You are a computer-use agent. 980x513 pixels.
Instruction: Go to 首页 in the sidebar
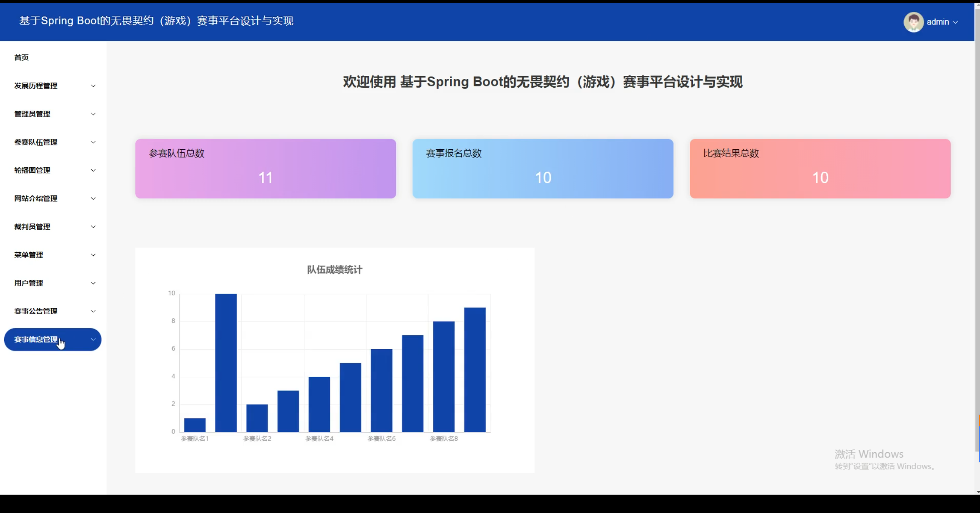[x=21, y=57]
